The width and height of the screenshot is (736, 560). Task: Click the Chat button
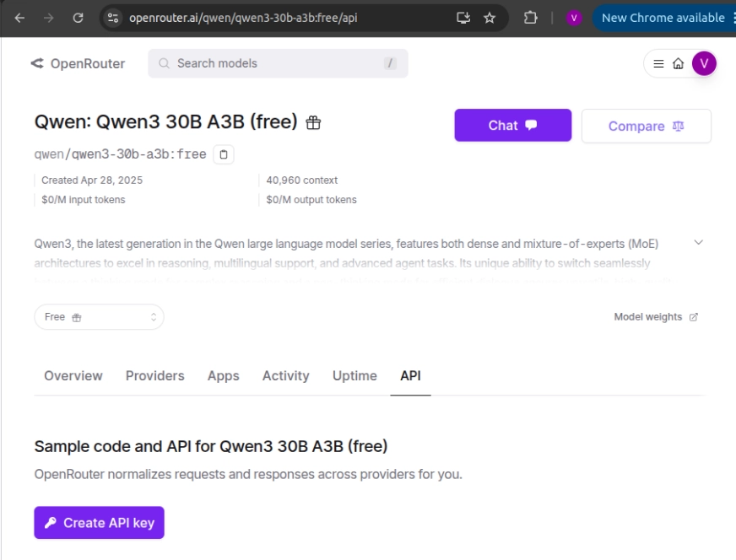click(512, 124)
